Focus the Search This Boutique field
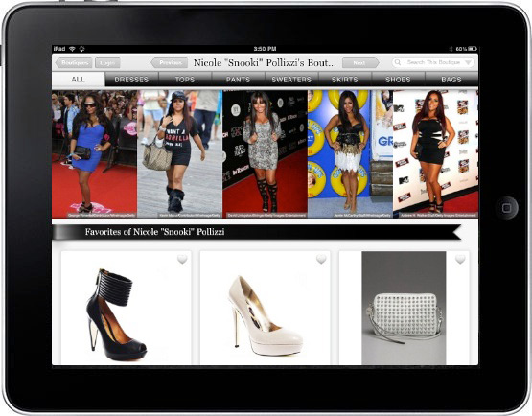This screenshot has height=416, width=532. 433,62
